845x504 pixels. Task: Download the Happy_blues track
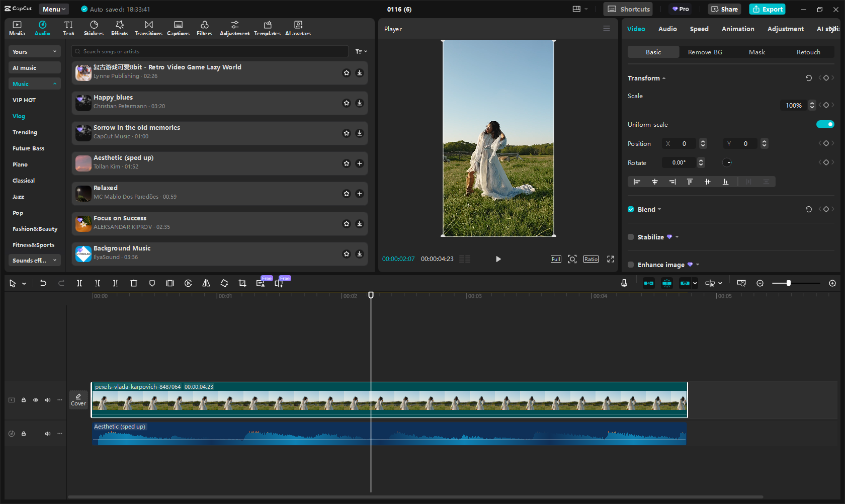point(360,103)
